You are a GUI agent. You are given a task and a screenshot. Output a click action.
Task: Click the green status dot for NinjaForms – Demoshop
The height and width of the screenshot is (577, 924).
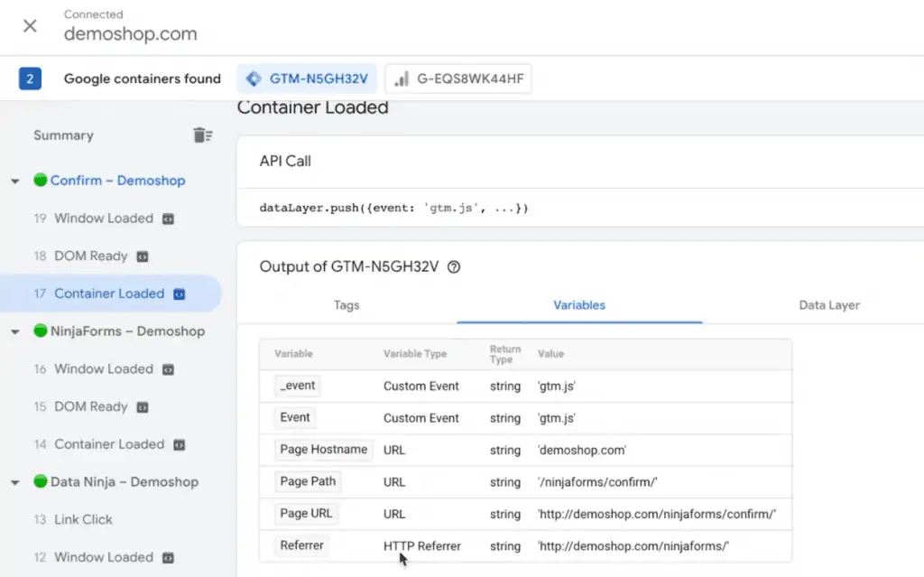click(40, 331)
